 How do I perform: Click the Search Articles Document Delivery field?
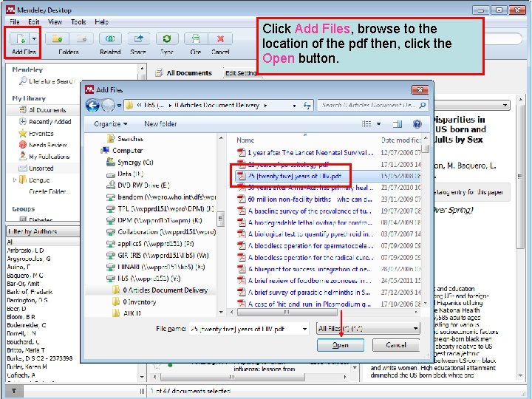tap(373, 105)
